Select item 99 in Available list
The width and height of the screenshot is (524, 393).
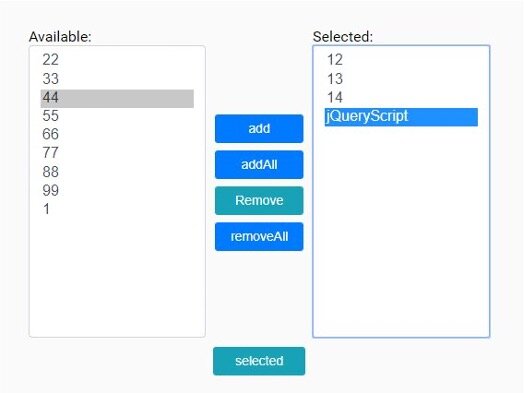coord(117,190)
